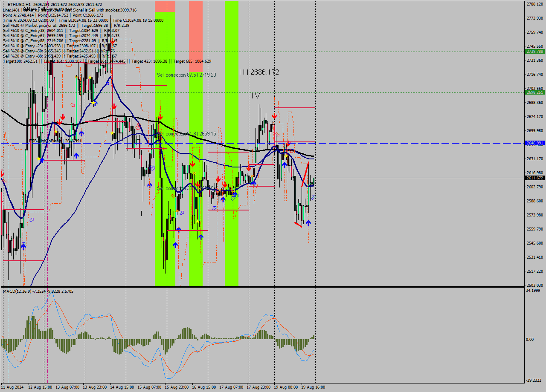Click the 2788.120 price scale value
Screen dimensions: 546x392
(534, 4)
